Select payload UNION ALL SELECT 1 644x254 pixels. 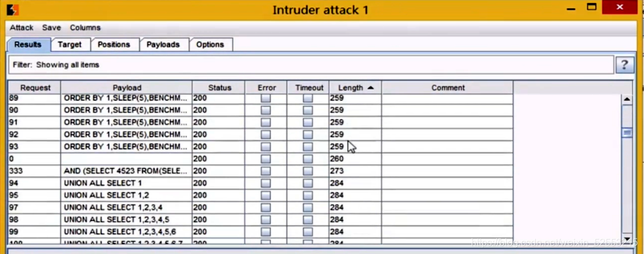pyautogui.click(x=126, y=183)
